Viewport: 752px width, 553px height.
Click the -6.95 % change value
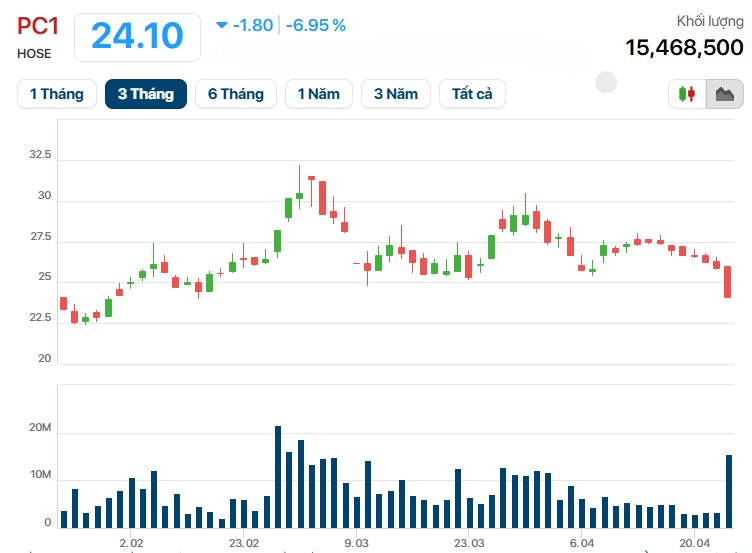[316, 25]
